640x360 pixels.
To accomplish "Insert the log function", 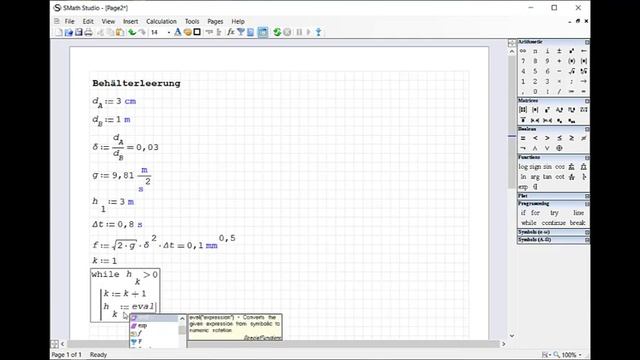I will click(523, 167).
